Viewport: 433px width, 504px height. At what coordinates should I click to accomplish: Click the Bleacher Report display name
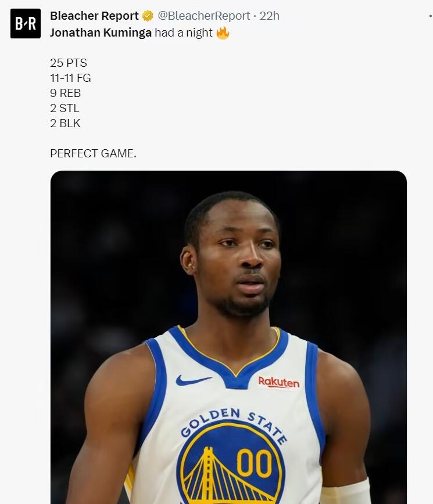click(94, 16)
